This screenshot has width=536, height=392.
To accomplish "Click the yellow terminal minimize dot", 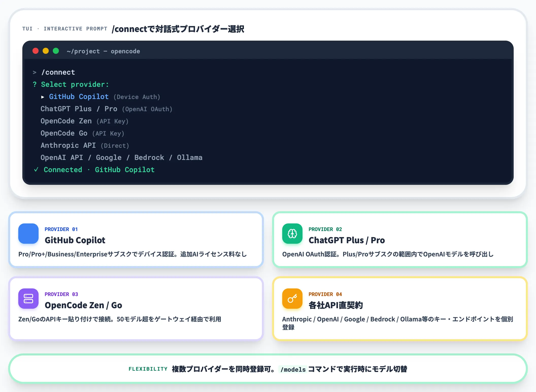I will [x=46, y=51].
